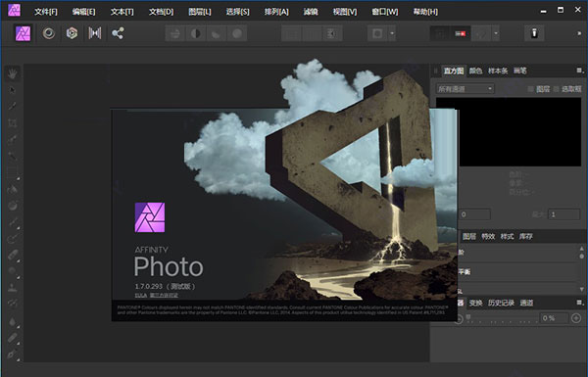Click the adjustments list down scroll arrow
Viewport: 588px width, 377px height.
[581, 289]
